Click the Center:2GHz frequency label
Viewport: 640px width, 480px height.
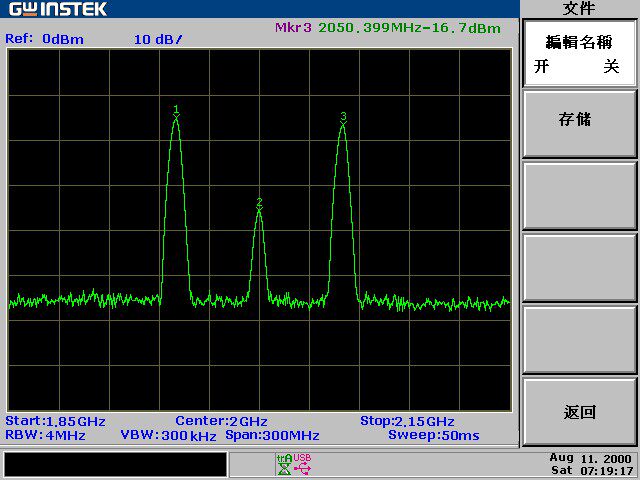(x=221, y=421)
